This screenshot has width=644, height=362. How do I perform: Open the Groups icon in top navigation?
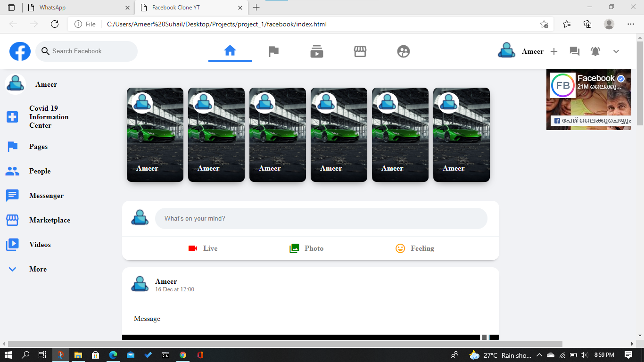click(404, 51)
